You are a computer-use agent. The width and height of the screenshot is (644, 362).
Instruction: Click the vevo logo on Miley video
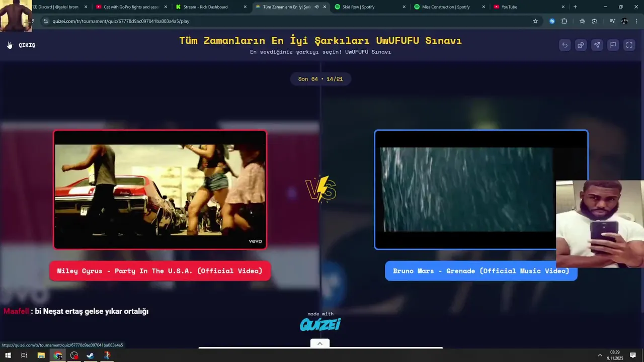(255, 241)
